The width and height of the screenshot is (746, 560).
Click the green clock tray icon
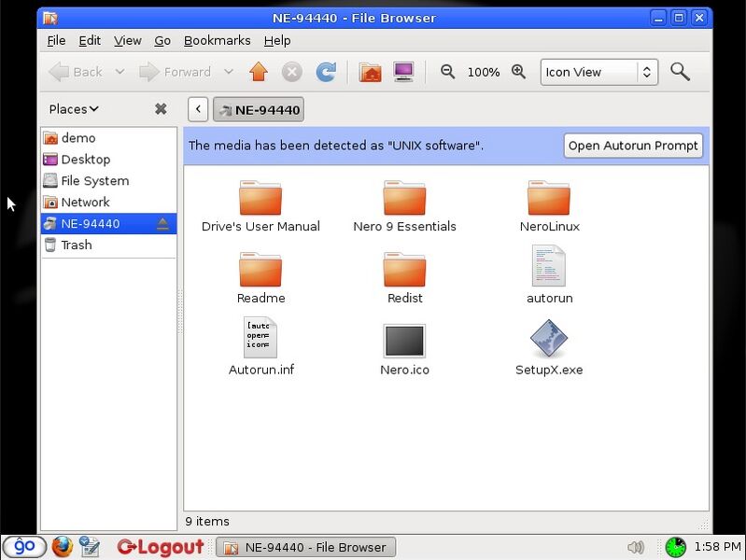(675, 547)
